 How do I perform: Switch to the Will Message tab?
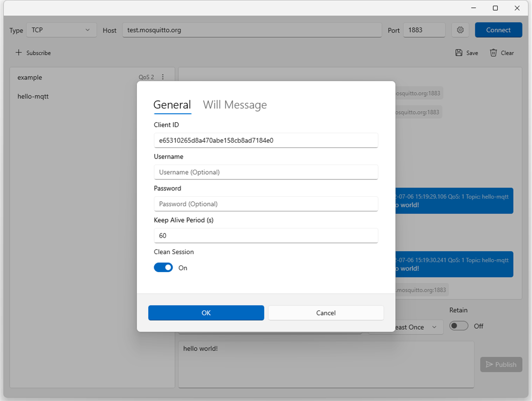[235, 105]
